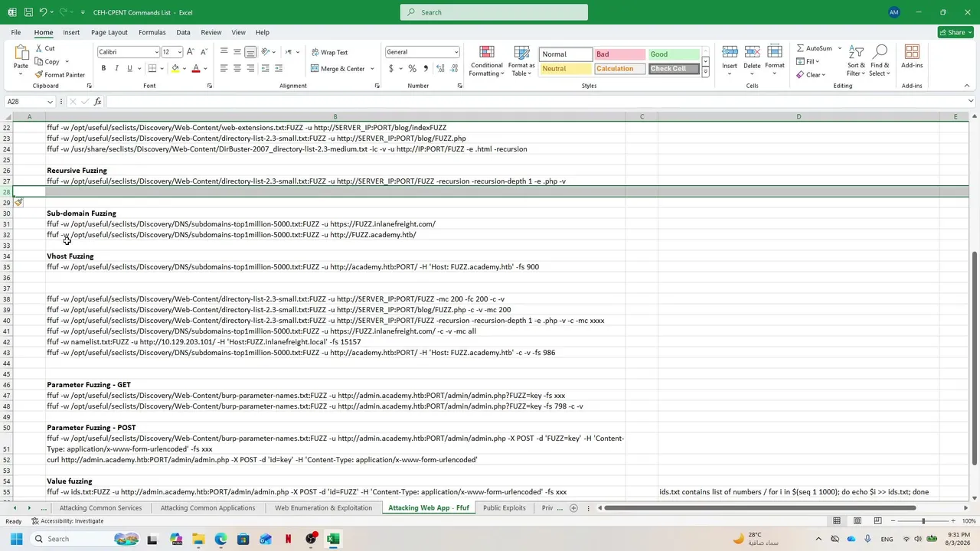This screenshot has width=980, height=551.
Task: Click the Name Box showing A28
Action: coord(29,102)
